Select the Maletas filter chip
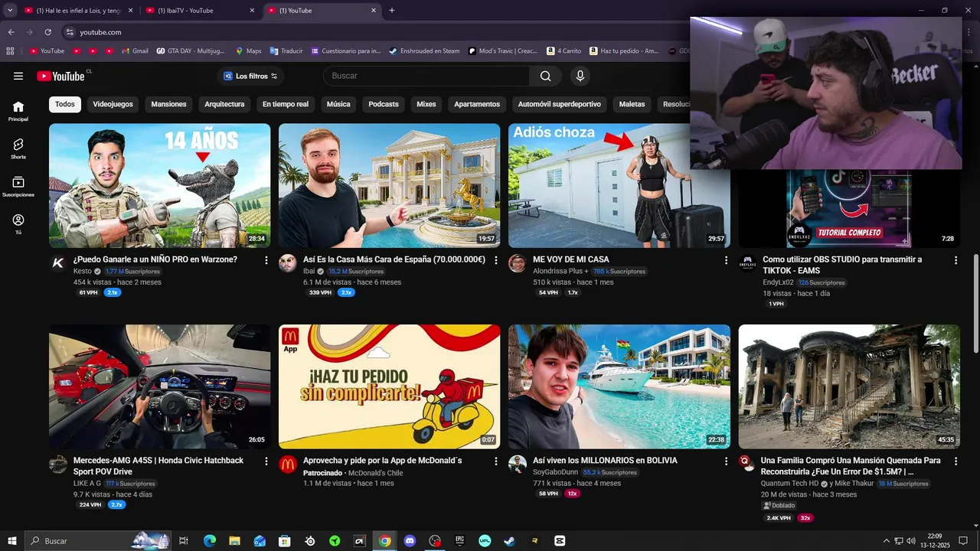The height and width of the screenshot is (551, 980). (x=632, y=104)
